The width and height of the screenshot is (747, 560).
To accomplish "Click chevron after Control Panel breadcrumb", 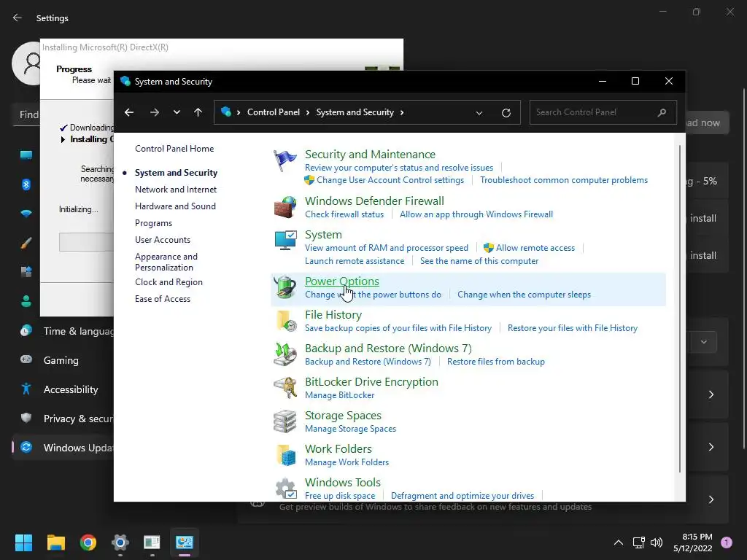I will (308, 112).
